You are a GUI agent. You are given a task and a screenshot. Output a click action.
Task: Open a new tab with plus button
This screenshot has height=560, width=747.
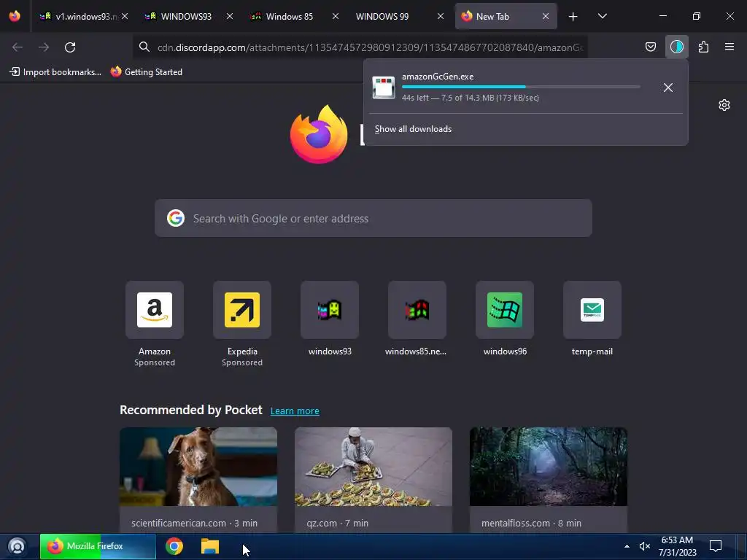click(573, 17)
